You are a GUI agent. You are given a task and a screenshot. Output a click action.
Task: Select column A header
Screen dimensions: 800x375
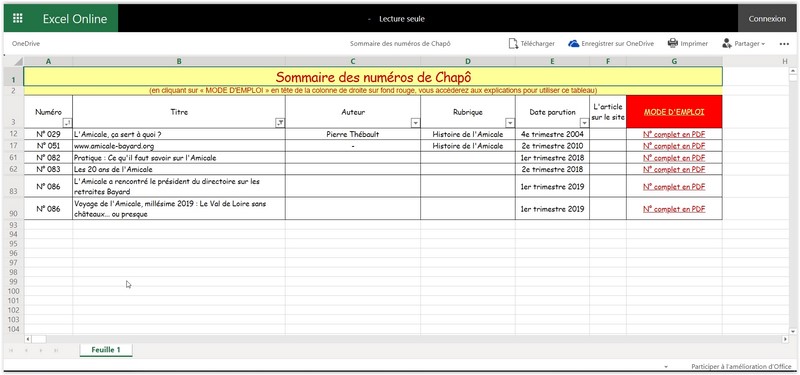pos(48,61)
